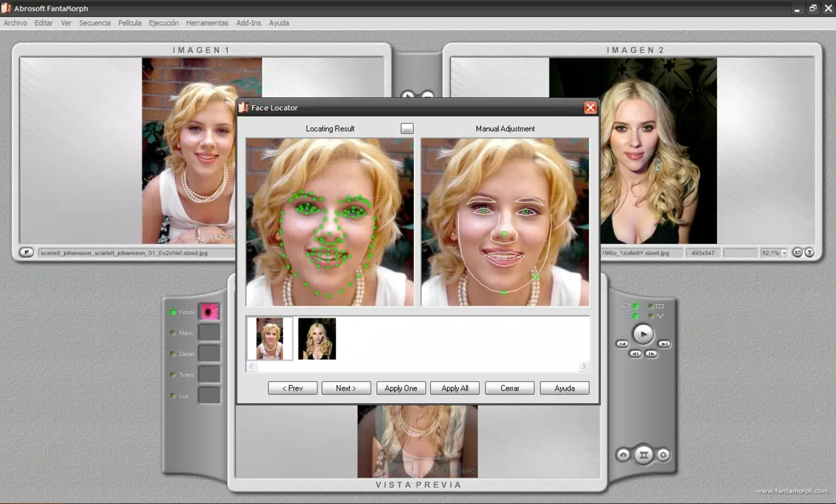The height and width of the screenshot is (504, 836).
Task: Click the Cerrar button
Action: click(x=510, y=388)
